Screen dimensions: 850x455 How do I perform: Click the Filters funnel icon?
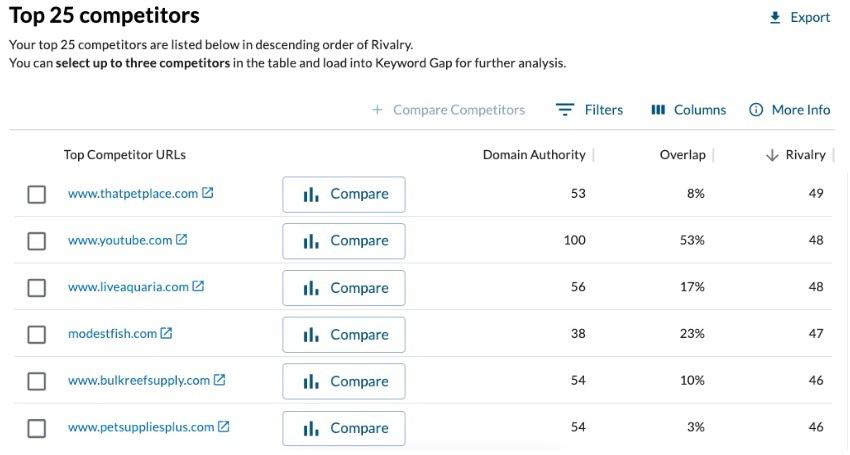(x=565, y=110)
